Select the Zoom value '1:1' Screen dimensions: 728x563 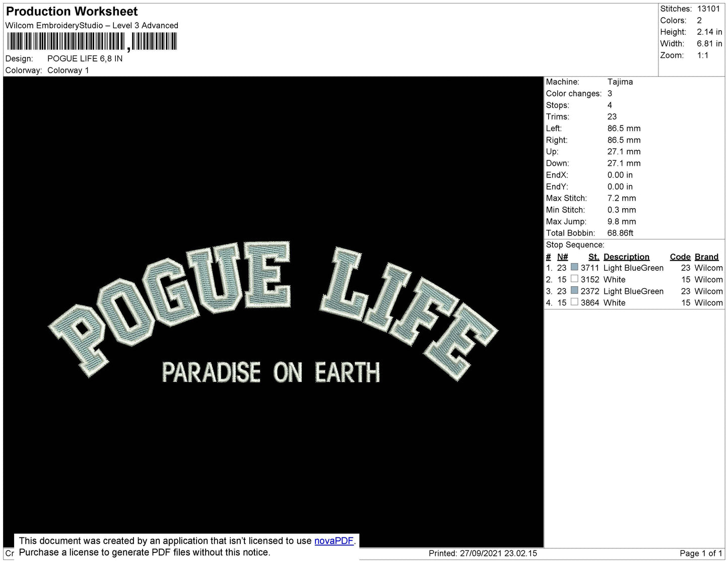pos(703,55)
